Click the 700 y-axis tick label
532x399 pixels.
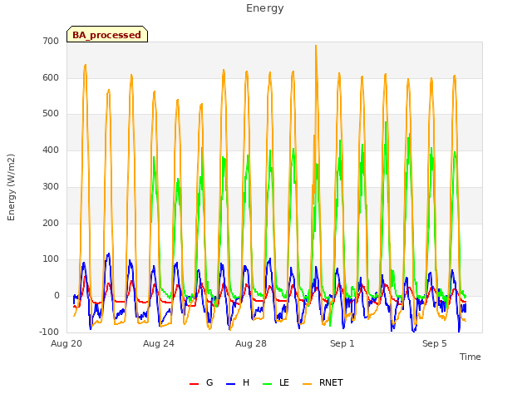51,41
